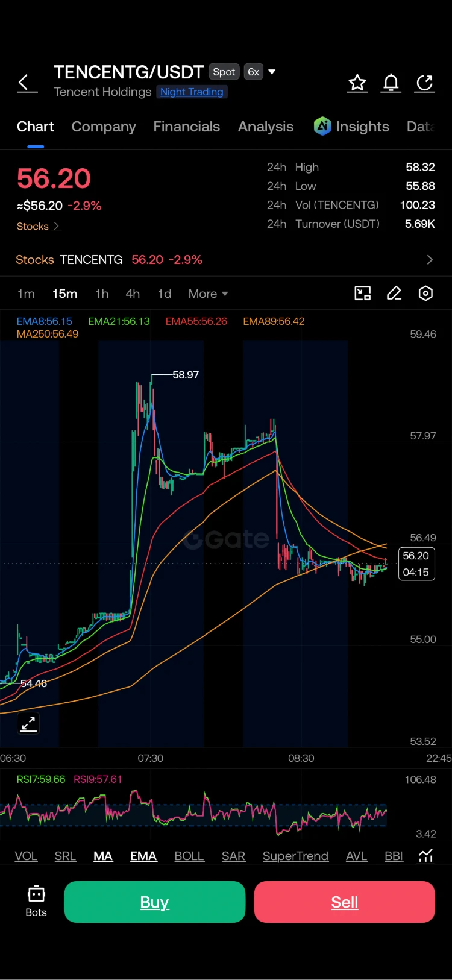Tap the share icon

(425, 83)
